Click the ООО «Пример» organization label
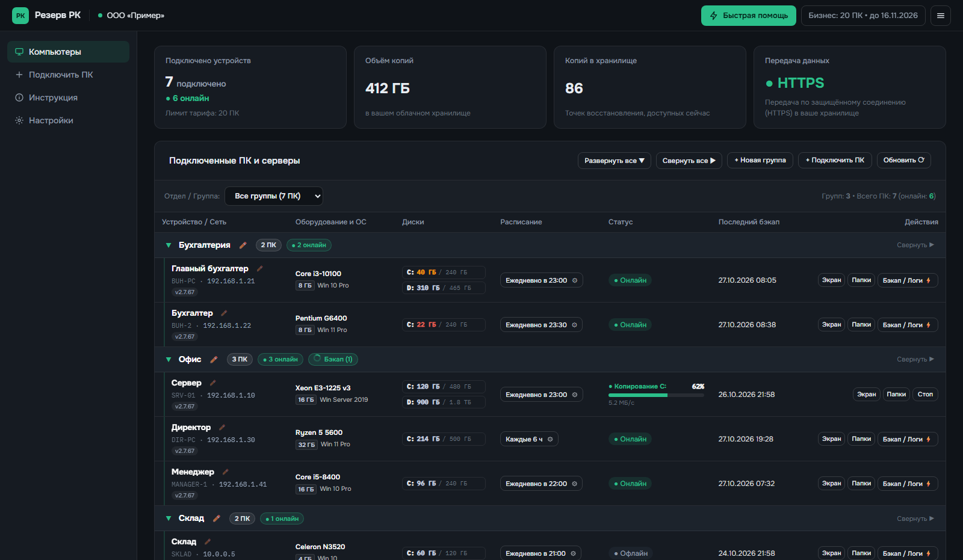Viewport: 963px width, 560px height. [135, 16]
